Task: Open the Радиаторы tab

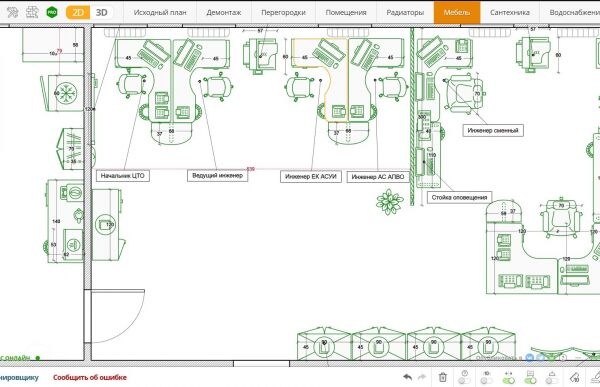Action: point(405,13)
